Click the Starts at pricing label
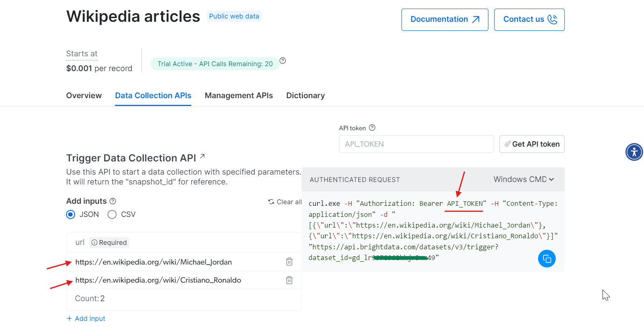Image resolution: width=644 pixels, height=327 pixels. tap(82, 54)
